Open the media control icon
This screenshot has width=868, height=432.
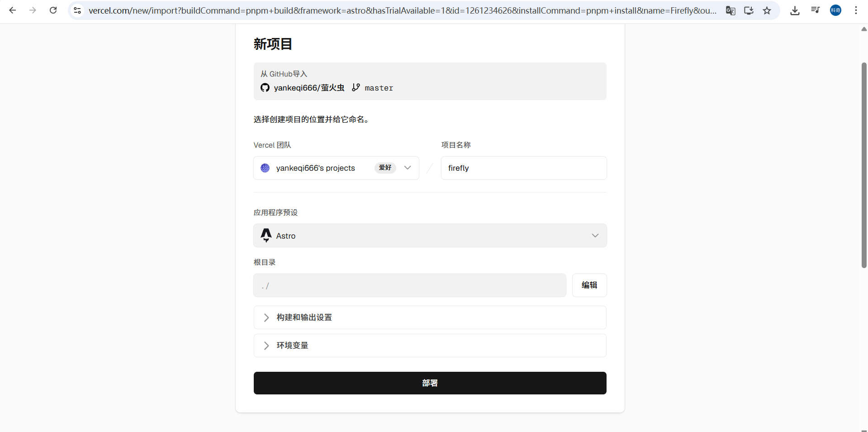tap(815, 10)
